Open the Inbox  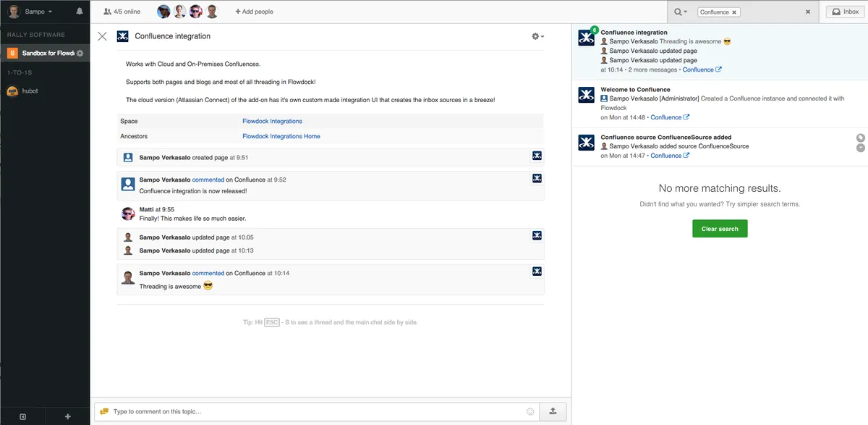tap(843, 12)
